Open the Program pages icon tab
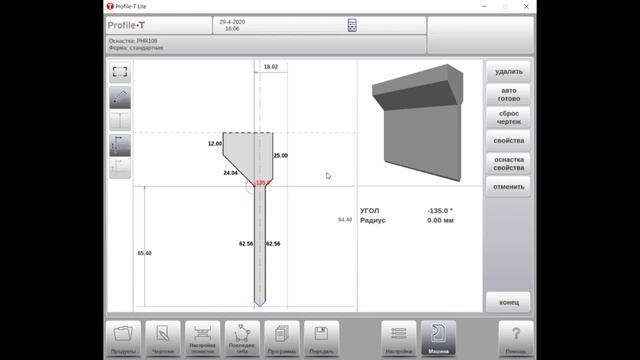 pos(282,338)
